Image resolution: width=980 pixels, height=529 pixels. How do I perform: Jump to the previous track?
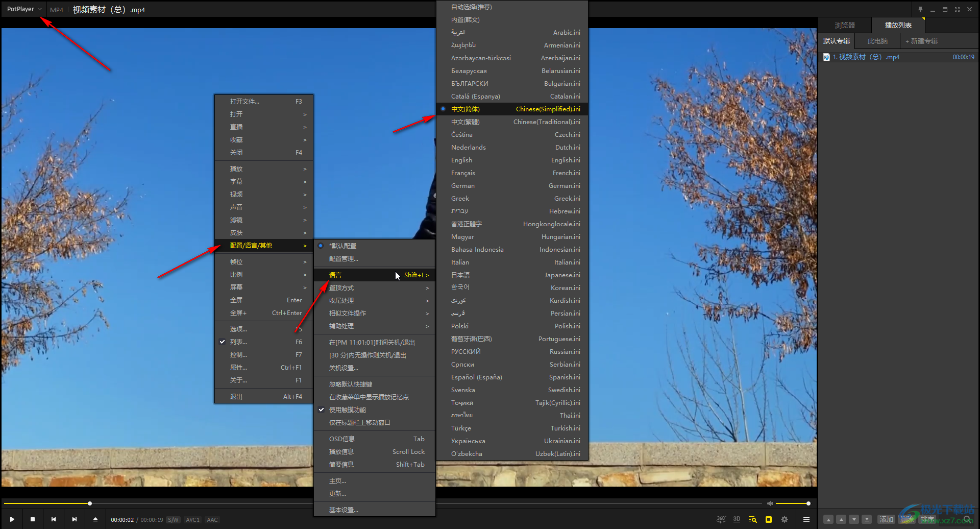pyautogui.click(x=54, y=519)
